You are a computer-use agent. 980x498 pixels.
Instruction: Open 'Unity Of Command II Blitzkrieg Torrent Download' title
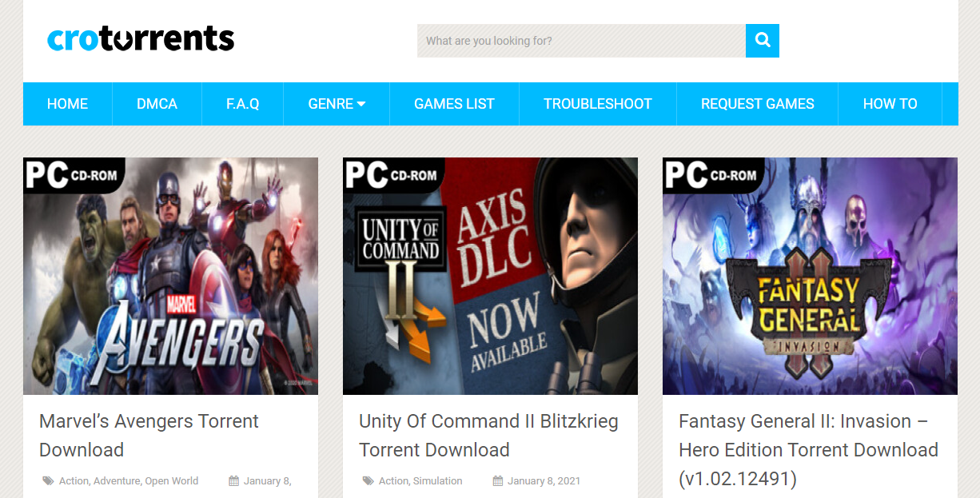[x=488, y=436]
